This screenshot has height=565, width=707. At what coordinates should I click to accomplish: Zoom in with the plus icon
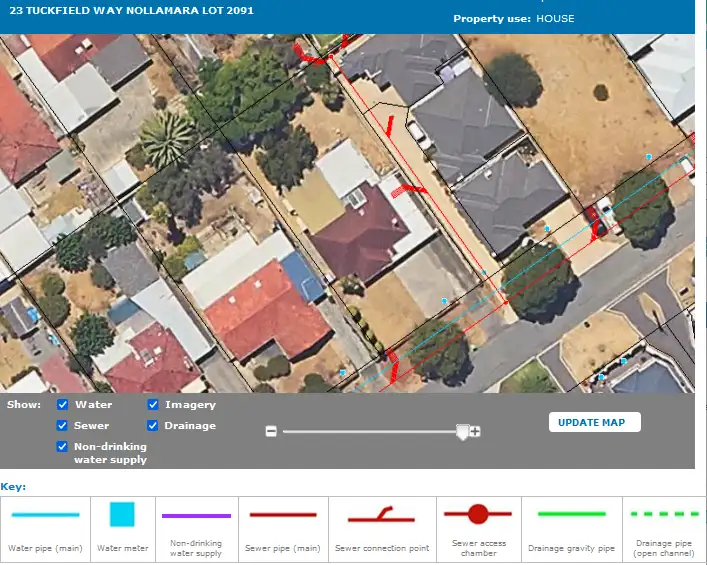tap(475, 432)
